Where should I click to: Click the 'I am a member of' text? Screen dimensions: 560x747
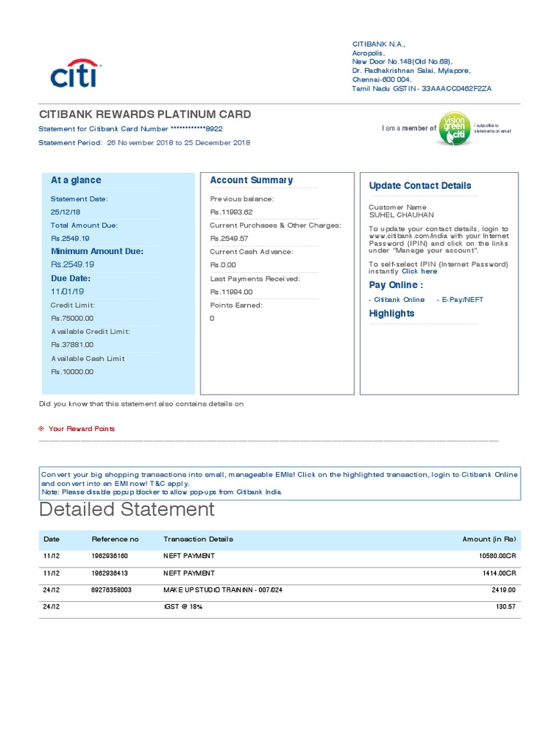(x=409, y=128)
